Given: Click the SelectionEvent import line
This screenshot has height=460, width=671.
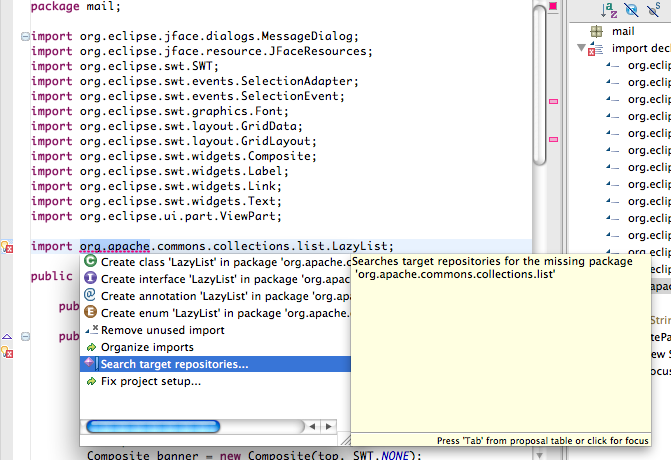Looking at the screenshot, I should (x=188, y=96).
